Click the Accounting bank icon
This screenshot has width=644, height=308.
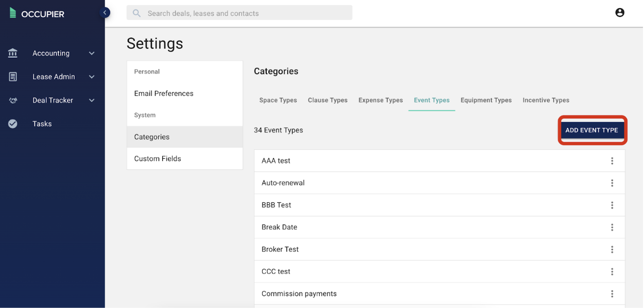13,53
